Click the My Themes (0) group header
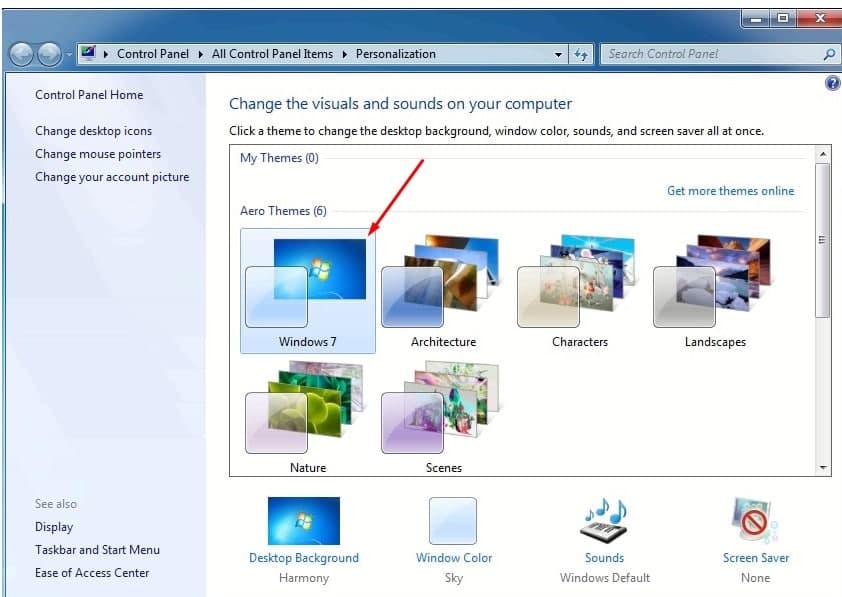The image size is (842, 597). (279, 158)
